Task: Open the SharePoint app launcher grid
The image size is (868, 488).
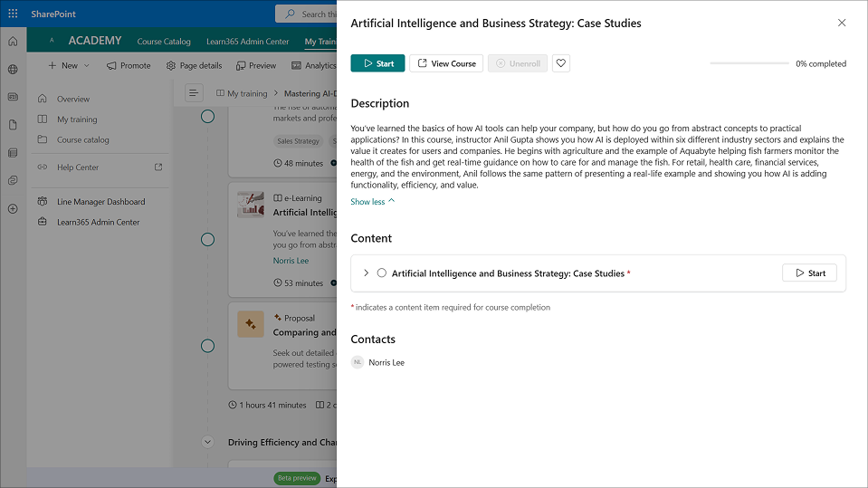Action: point(13,14)
